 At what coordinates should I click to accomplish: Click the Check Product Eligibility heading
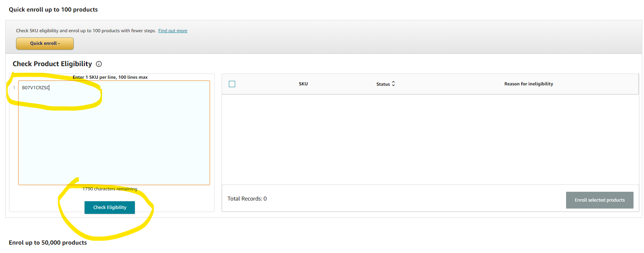[52, 64]
